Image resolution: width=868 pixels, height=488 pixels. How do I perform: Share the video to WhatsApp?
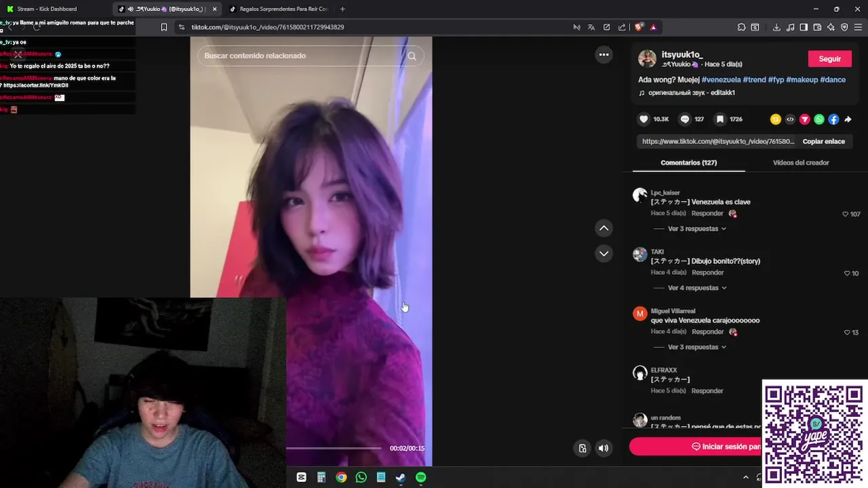[x=819, y=119]
